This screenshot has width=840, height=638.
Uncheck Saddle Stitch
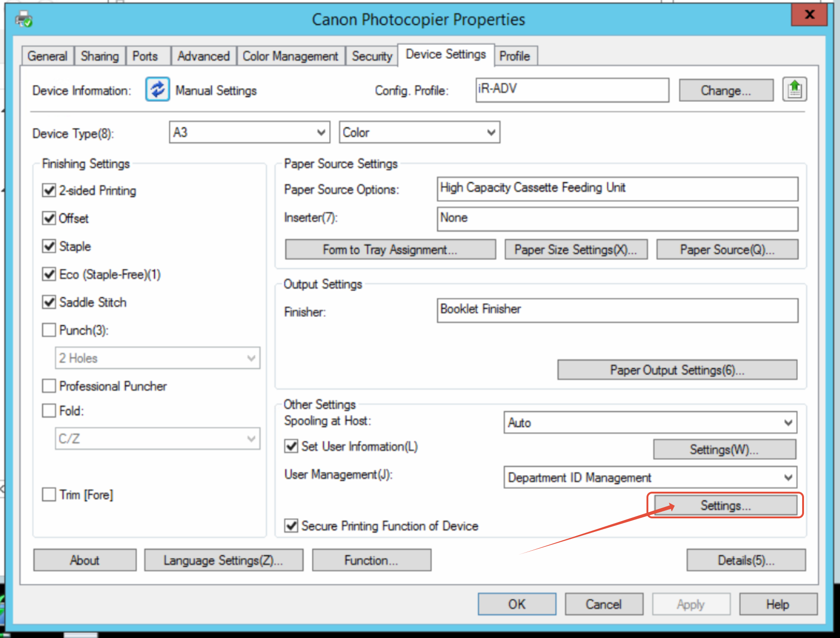(49, 302)
